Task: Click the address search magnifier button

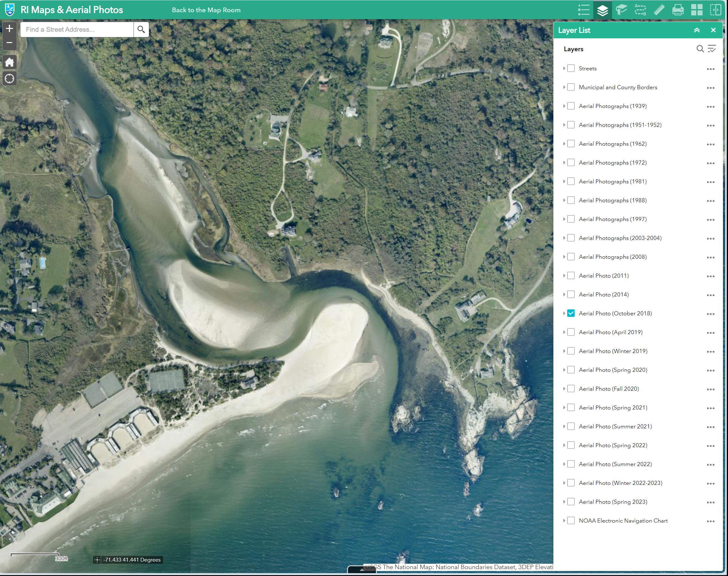Action: 141,30
